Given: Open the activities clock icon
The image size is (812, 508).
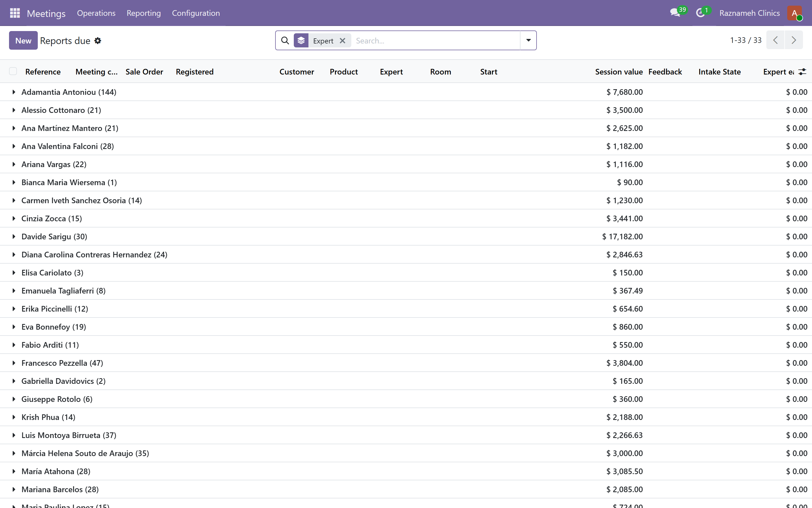Looking at the screenshot, I should click(x=700, y=13).
